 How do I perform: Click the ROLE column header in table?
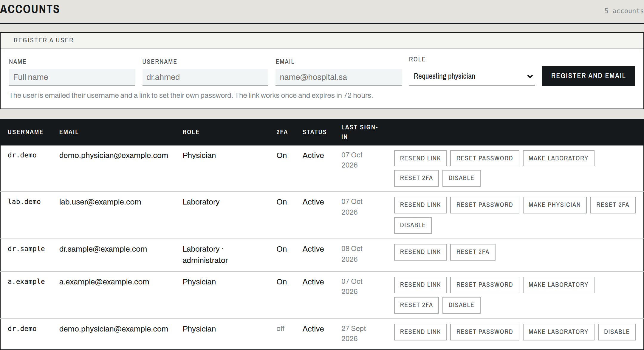191,132
